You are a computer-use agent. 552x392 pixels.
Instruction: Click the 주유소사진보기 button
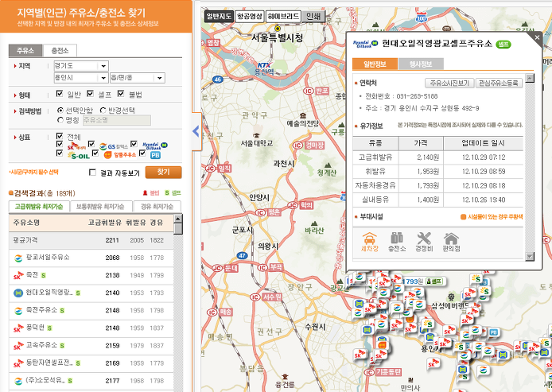click(449, 83)
